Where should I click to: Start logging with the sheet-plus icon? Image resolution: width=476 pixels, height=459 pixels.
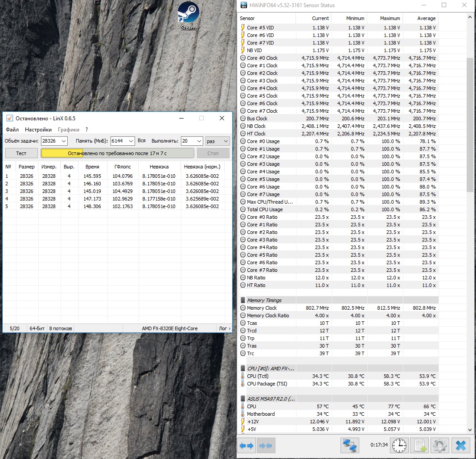[x=419, y=445]
